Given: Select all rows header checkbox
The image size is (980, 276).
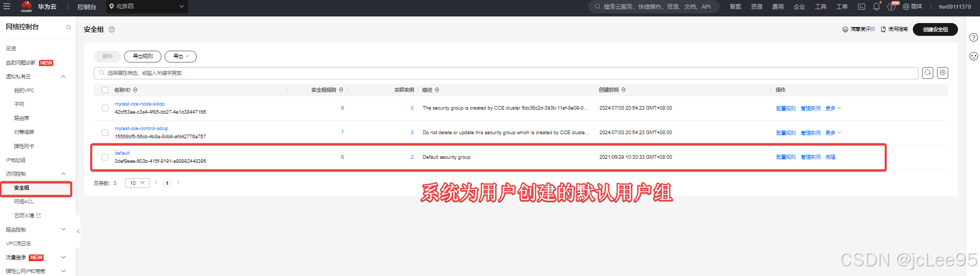Looking at the screenshot, I should (105, 90).
